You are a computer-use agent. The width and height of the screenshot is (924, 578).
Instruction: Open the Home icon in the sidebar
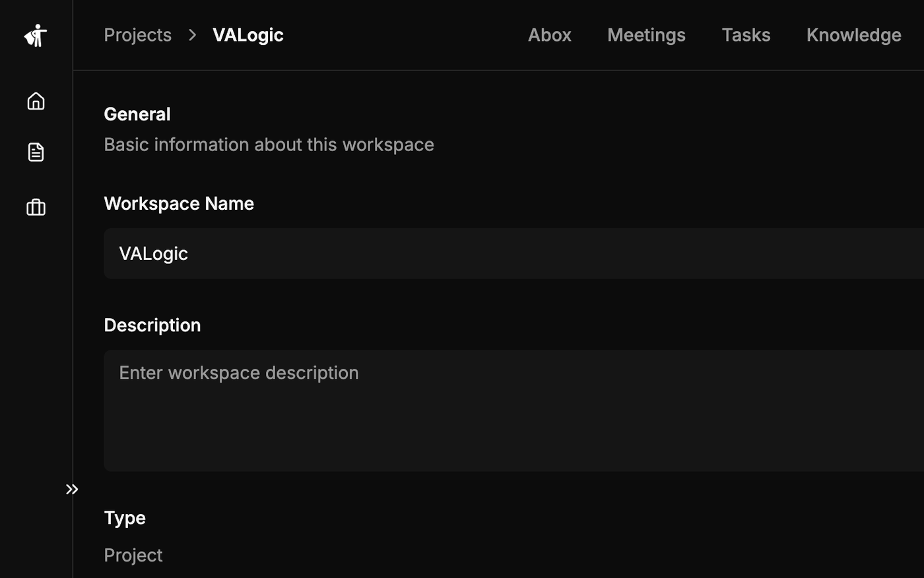(36, 101)
